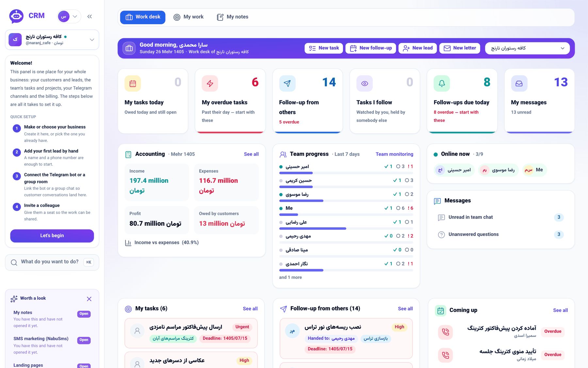This screenshot has height=368, width=588.
Task: Select online user امیر حسینی chip
Action: [x=454, y=170]
